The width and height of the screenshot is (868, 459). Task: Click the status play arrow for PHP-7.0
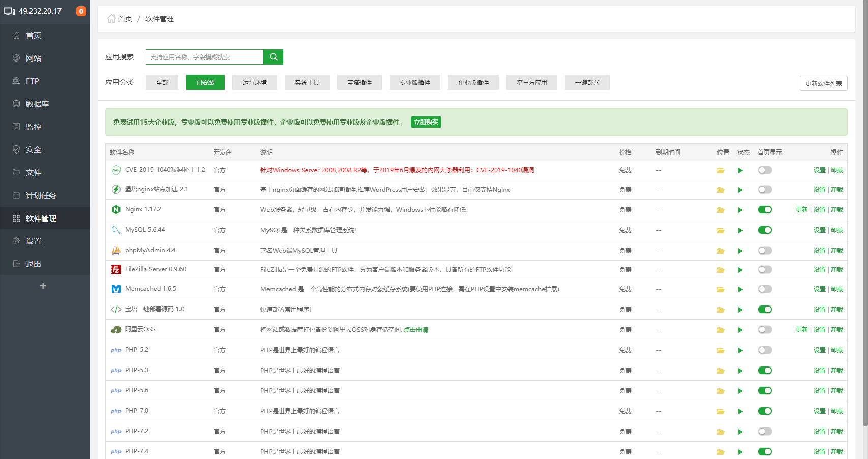coord(740,411)
